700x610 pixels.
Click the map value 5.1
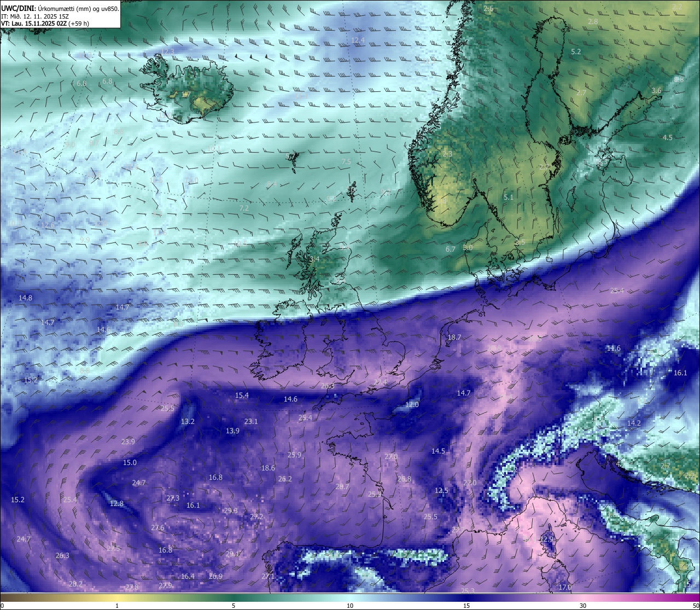(x=509, y=197)
